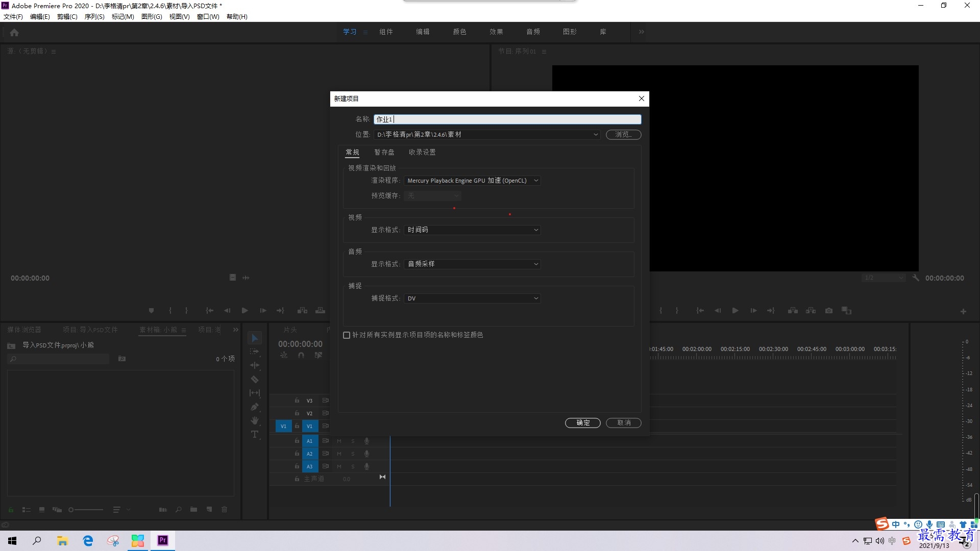
Task: Switch to the Effects workspace tab
Action: click(496, 32)
